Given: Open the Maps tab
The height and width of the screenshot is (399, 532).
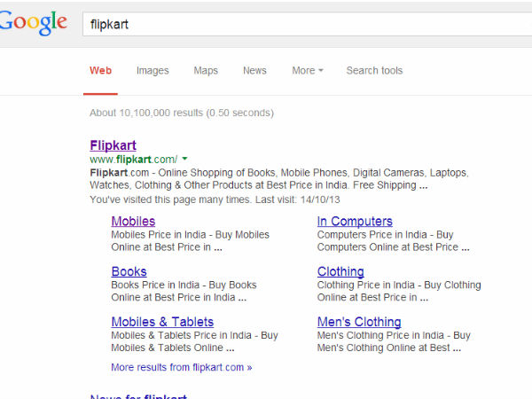Looking at the screenshot, I should 206,71.
